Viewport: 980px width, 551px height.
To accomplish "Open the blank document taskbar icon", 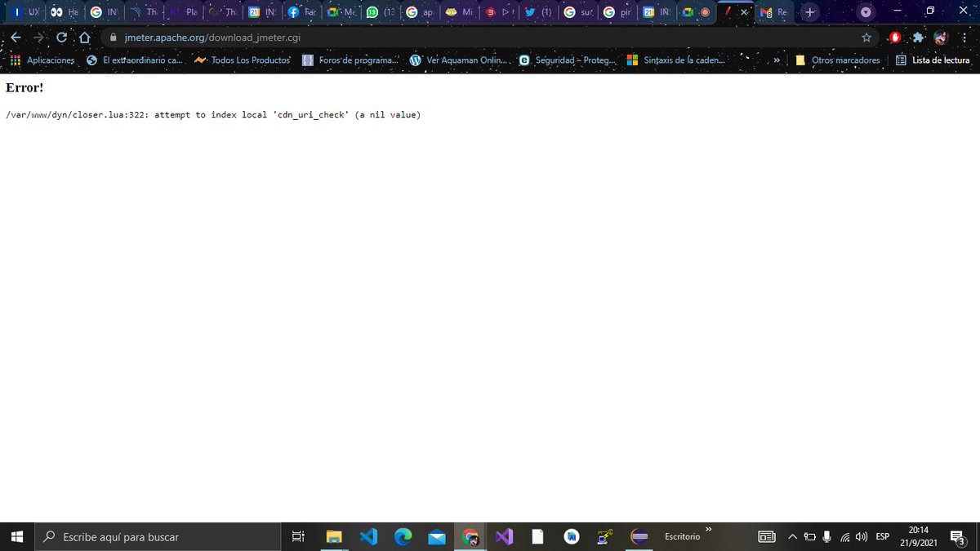I will click(x=538, y=536).
